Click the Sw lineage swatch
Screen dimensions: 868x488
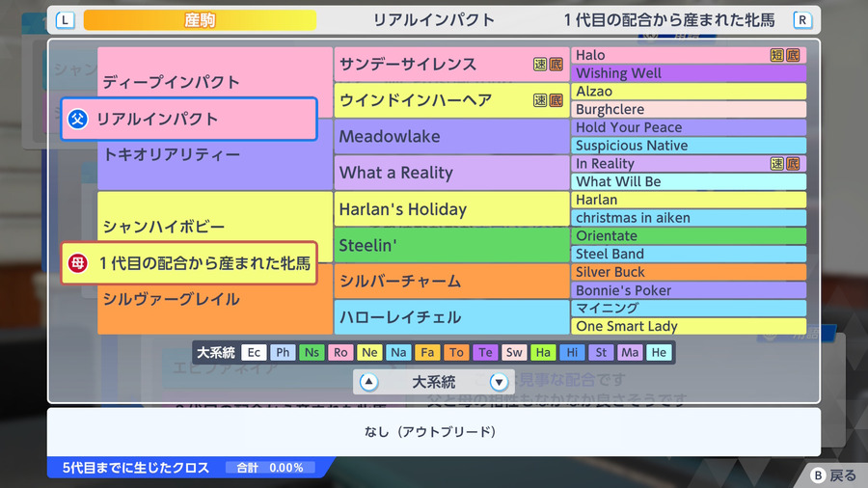tap(514, 352)
